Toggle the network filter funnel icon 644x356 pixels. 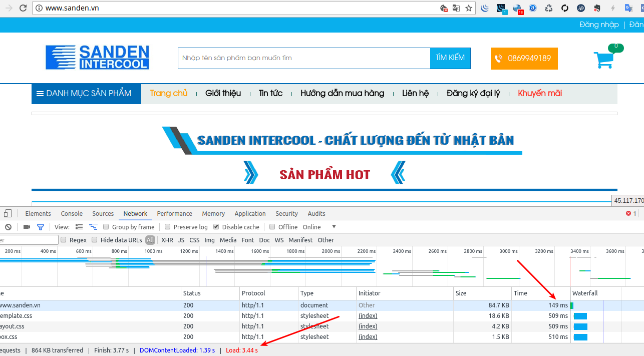pos(41,227)
